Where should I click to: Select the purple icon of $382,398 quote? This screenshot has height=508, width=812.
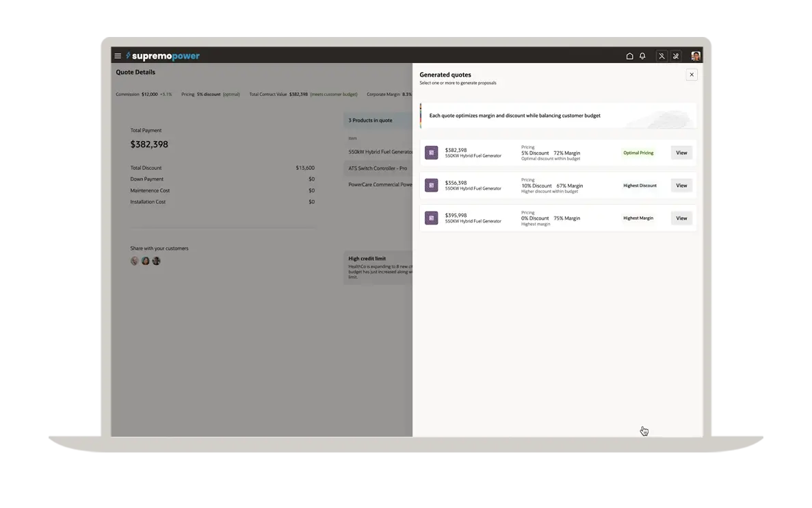(431, 153)
